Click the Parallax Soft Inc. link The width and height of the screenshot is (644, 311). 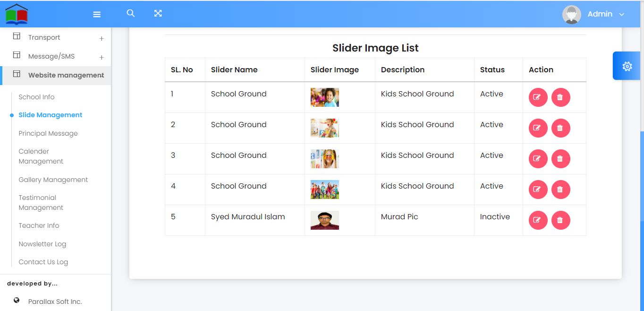tap(55, 302)
